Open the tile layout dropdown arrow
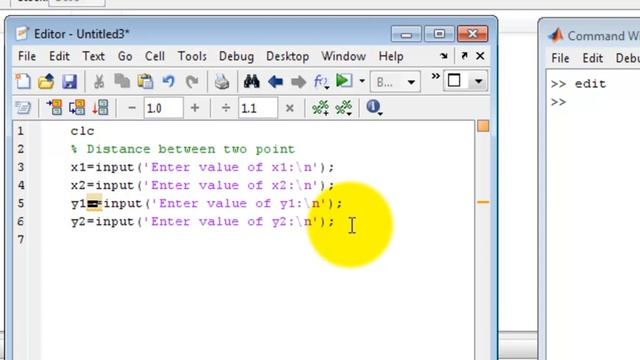The image size is (640, 360). click(478, 81)
